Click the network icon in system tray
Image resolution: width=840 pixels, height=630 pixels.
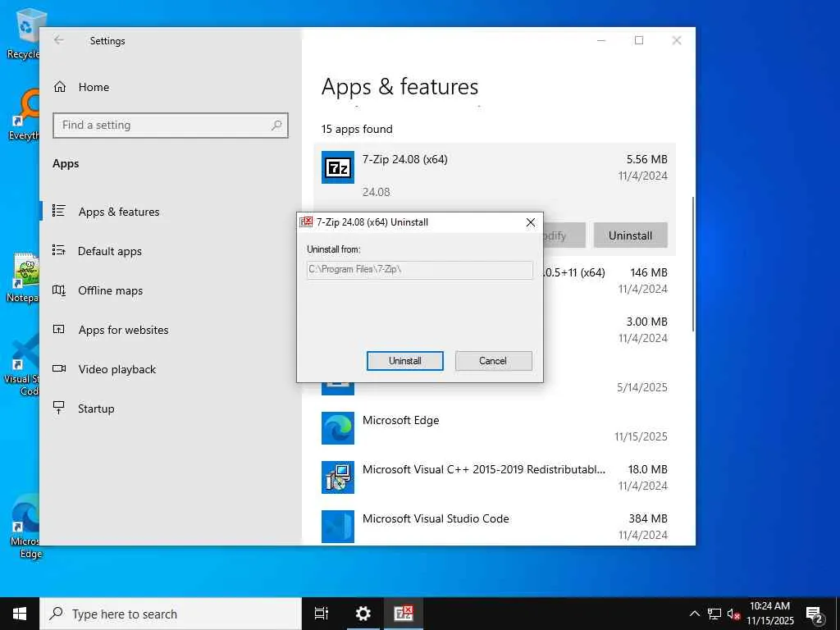714,614
